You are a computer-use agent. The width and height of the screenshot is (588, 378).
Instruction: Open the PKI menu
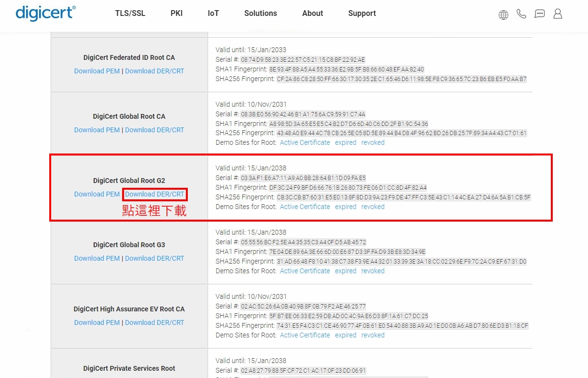(177, 14)
